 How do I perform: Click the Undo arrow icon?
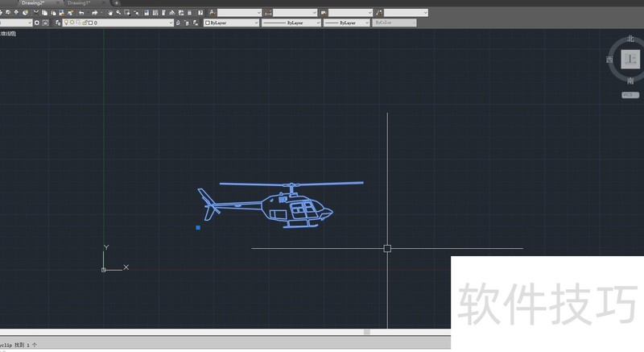point(81,13)
